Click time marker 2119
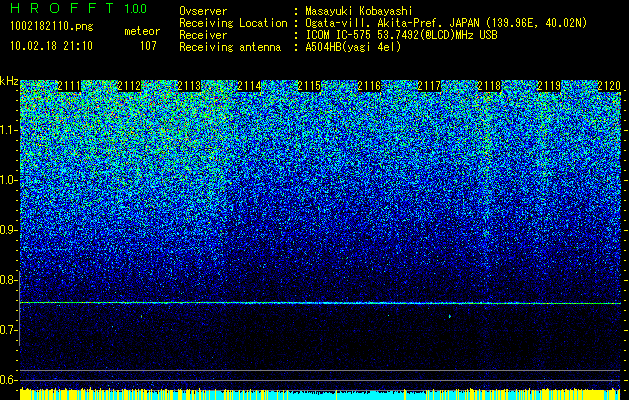The image size is (629, 400). pos(549,86)
